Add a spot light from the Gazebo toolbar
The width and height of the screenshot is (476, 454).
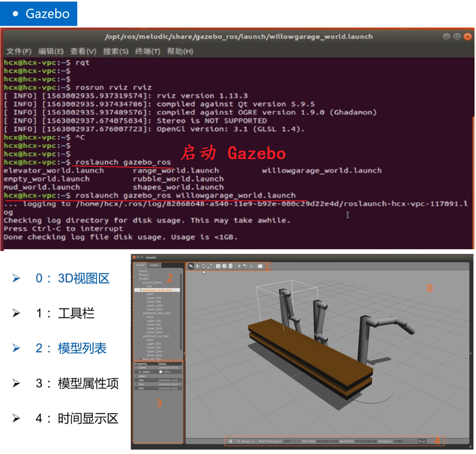(245, 266)
